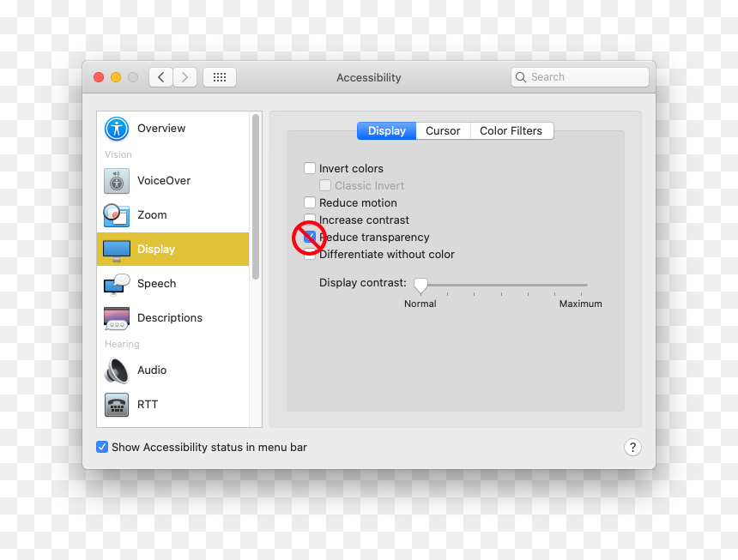Toggle the Classic Invert checkbox

325,185
